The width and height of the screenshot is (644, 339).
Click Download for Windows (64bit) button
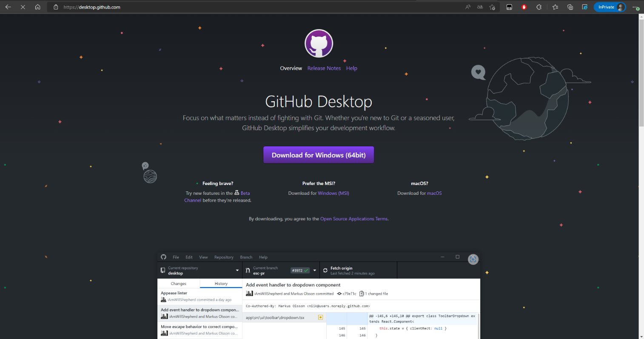coord(319,155)
